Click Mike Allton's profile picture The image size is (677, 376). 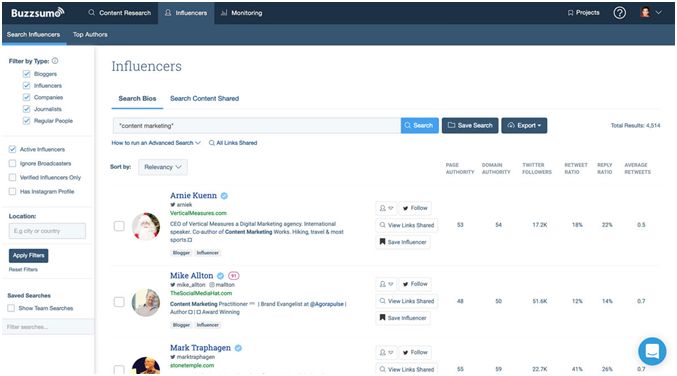click(146, 302)
